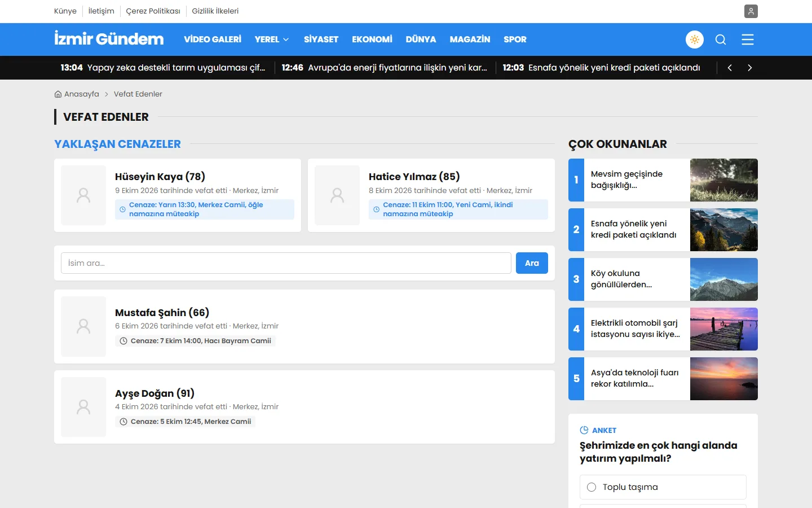This screenshot has height=508, width=812.
Task: Open the 13:04 Yapay zeka ticker headline
Action: (x=163, y=68)
